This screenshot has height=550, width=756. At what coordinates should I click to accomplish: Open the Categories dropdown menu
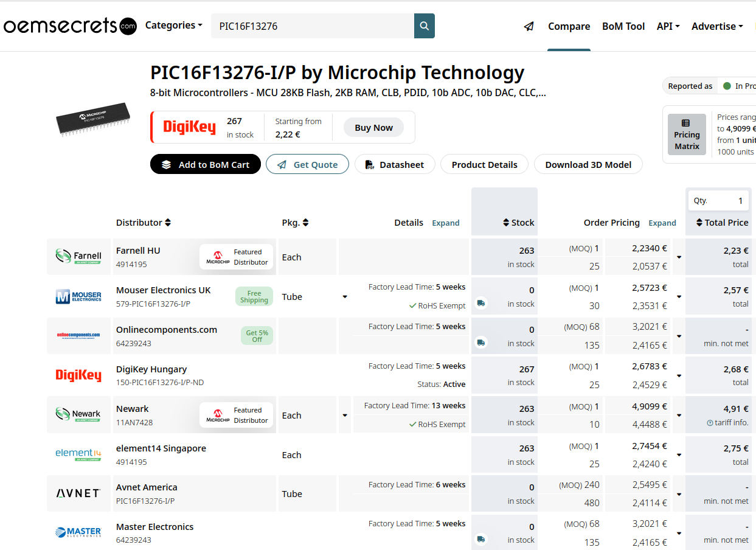pyautogui.click(x=173, y=26)
